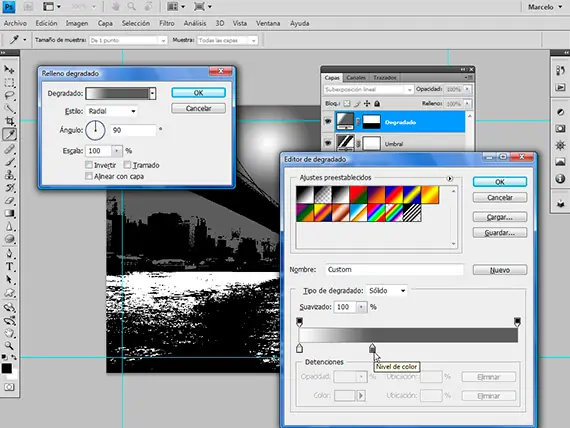
Task: Select the Gradient tool
Action: click(x=9, y=213)
